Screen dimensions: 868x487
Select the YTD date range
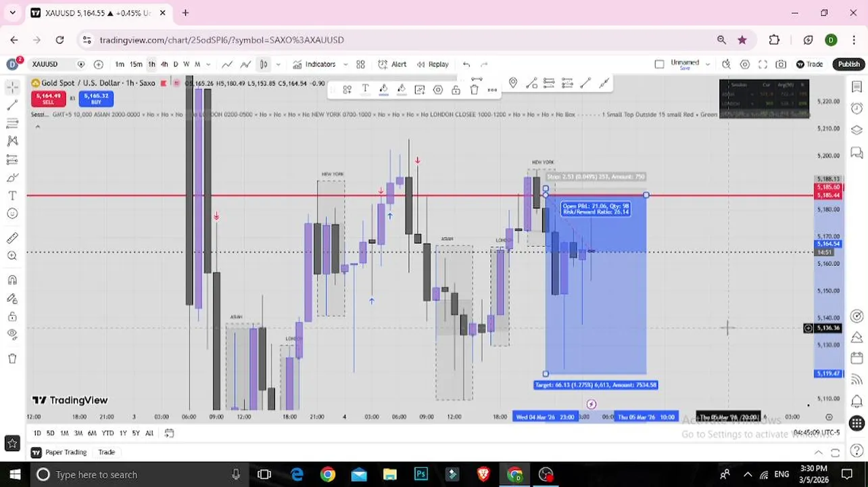[x=107, y=433]
